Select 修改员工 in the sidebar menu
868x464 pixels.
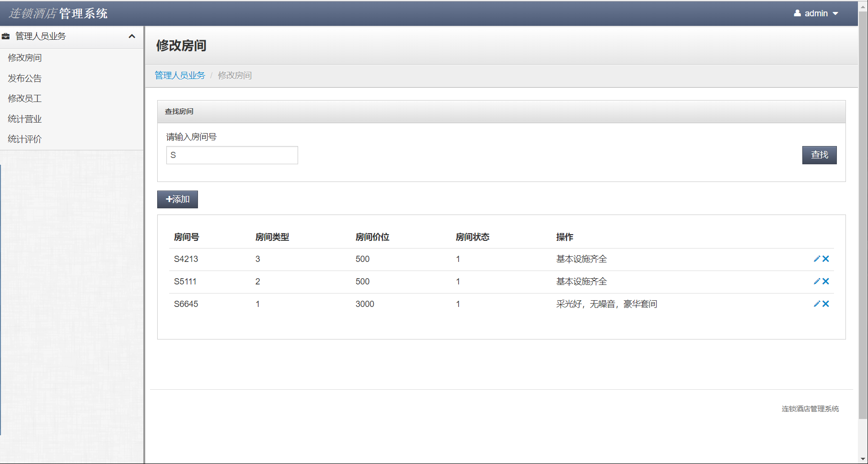[24, 98]
